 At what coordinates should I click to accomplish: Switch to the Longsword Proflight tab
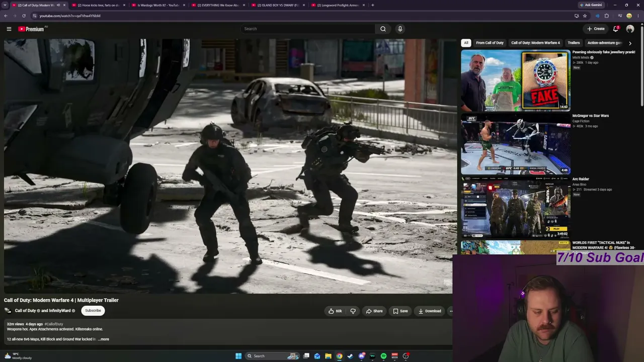tap(338, 5)
